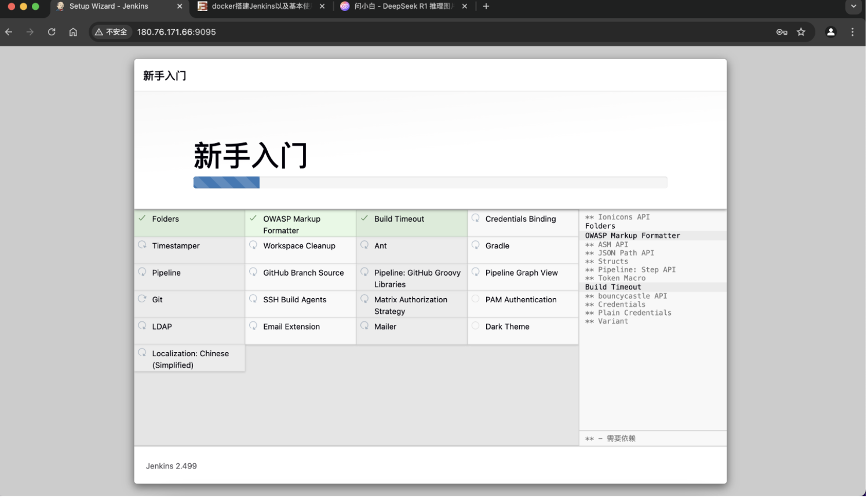This screenshot has height=498, width=868.
Task: Click the pending icon beside Gradle
Action: [x=477, y=246]
